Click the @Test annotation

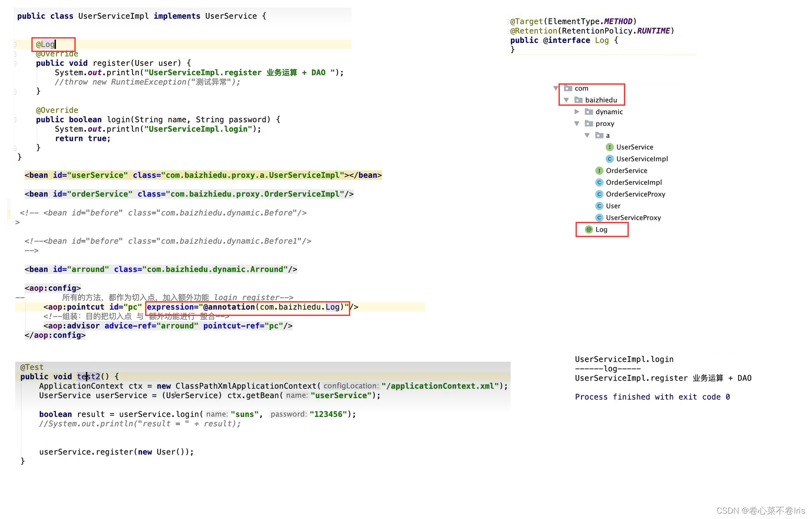click(32, 367)
